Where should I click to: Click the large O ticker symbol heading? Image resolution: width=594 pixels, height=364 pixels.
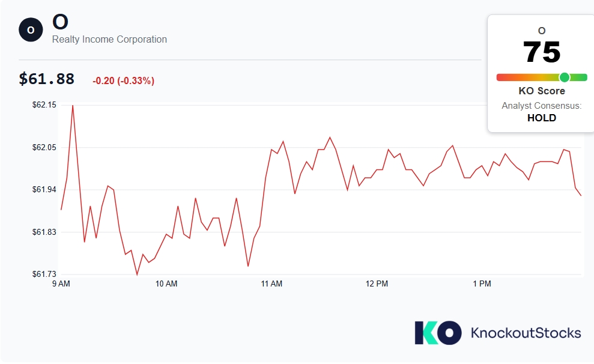click(60, 22)
